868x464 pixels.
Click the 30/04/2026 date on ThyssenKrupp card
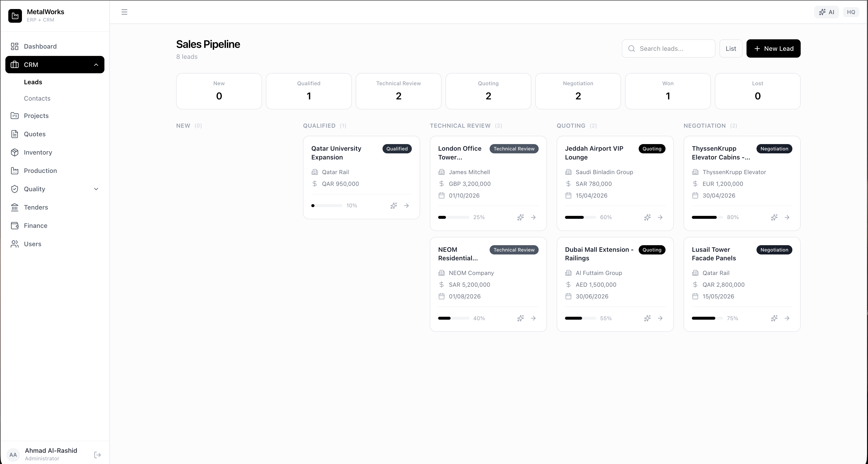pos(719,196)
